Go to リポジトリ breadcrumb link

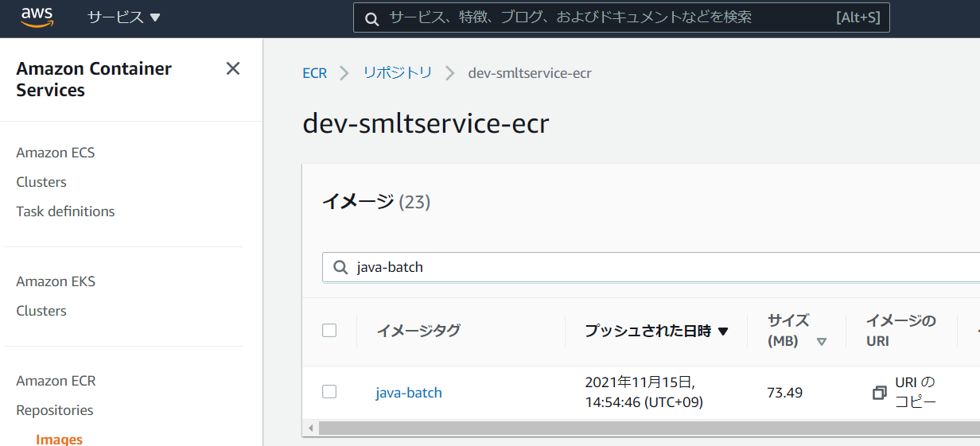(x=398, y=73)
